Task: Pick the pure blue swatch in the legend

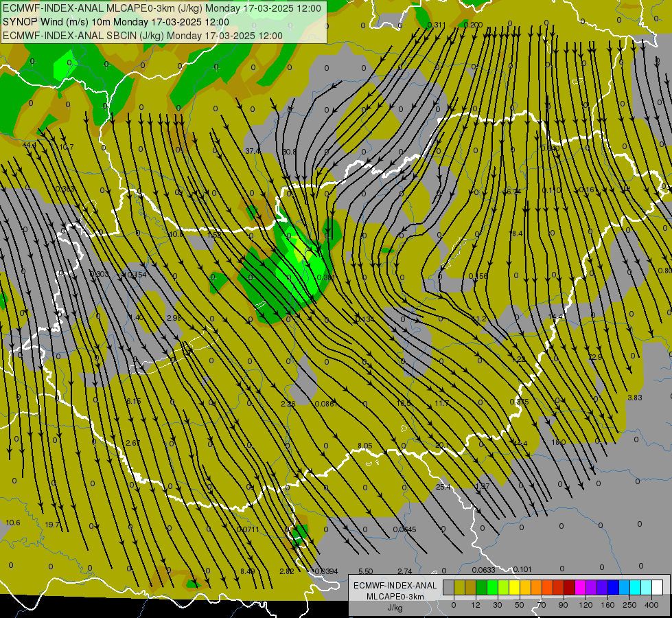Action: [613, 587]
